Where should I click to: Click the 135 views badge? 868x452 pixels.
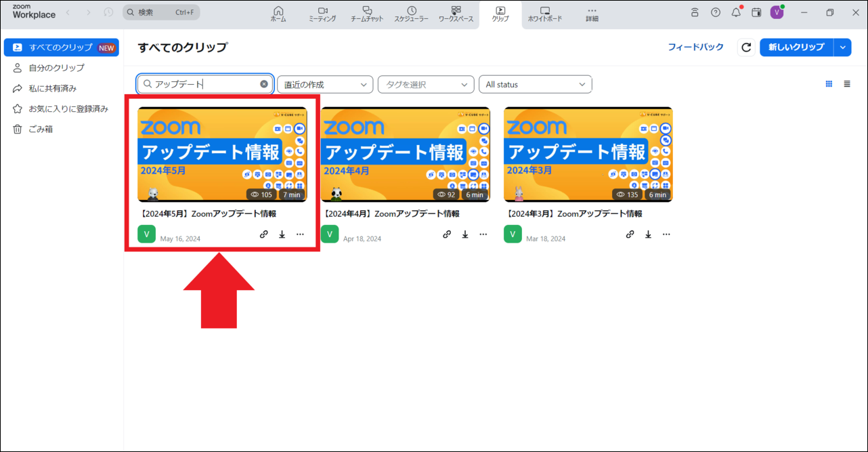[x=628, y=194]
